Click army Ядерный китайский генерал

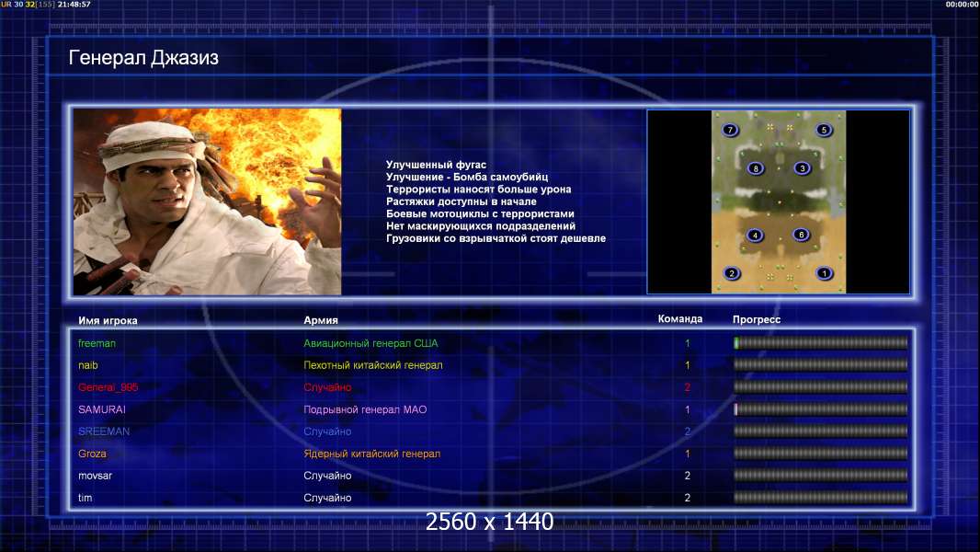click(x=372, y=454)
